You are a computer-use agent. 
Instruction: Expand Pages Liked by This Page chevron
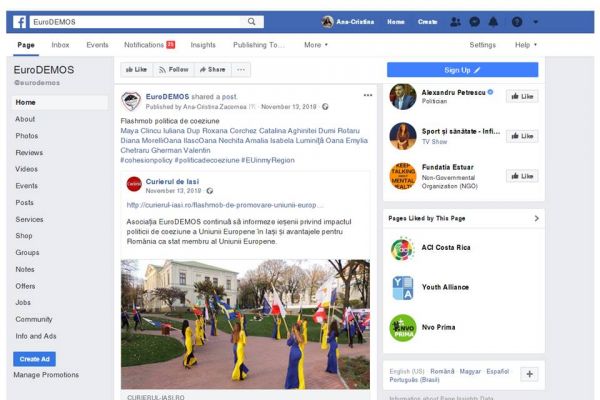click(x=536, y=218)
